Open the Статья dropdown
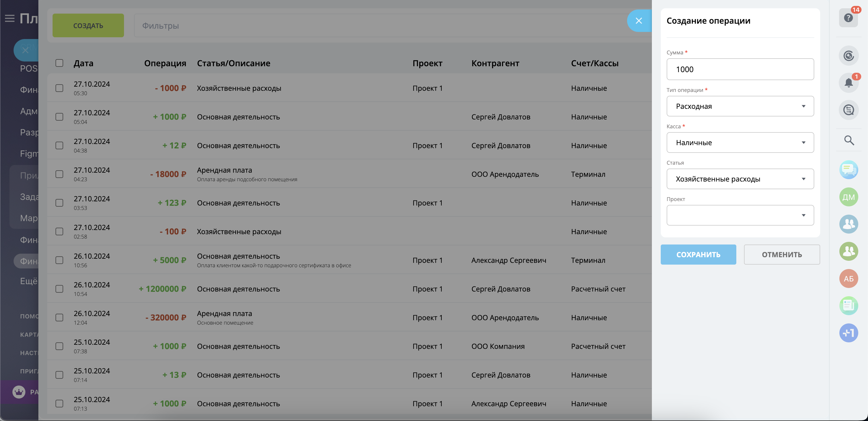This screenshot has width=868, height=421. tap(740, 179)
